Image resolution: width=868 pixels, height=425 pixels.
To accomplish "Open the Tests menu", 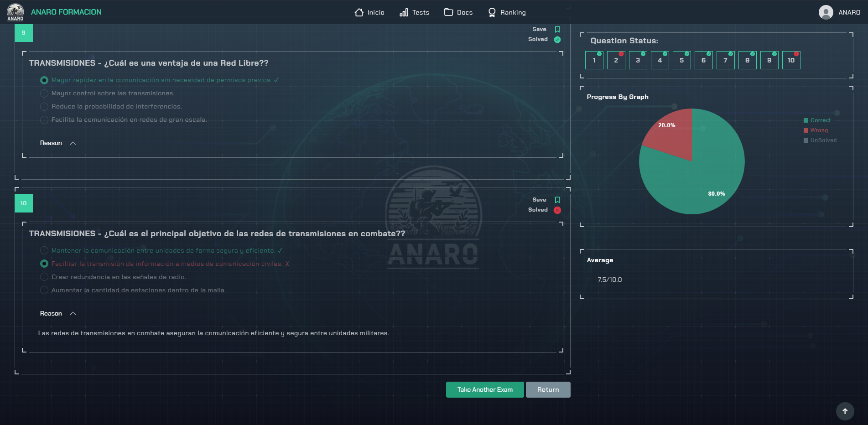I will pos(414,12).
